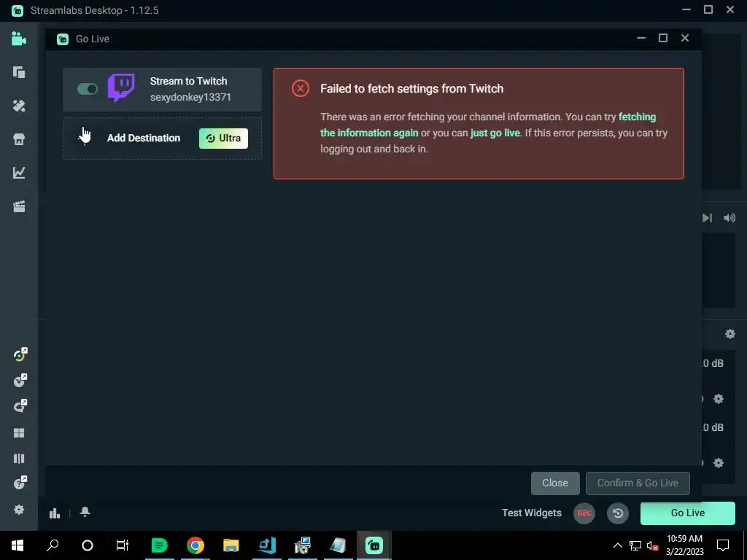Screen dimensions: 747x560
Task: Open the computer-and-disc installer app on taskbar
Action: coord(303,545)
